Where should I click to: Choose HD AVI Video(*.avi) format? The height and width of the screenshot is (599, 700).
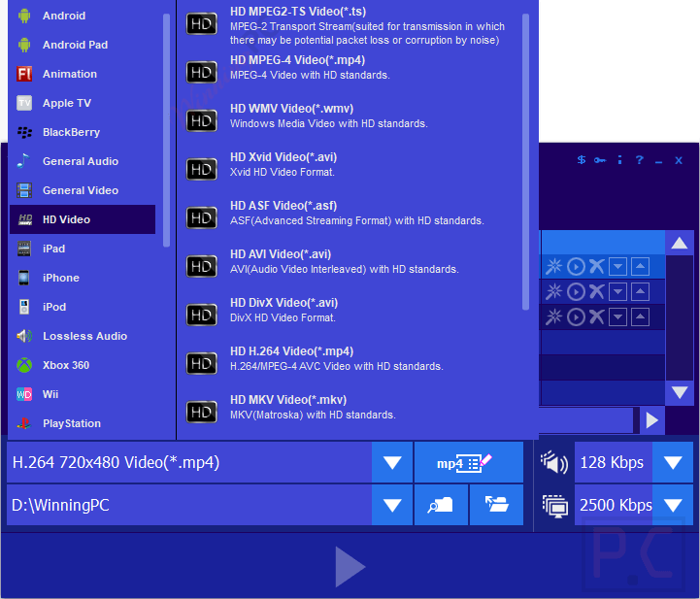click(x=350, y=266)
